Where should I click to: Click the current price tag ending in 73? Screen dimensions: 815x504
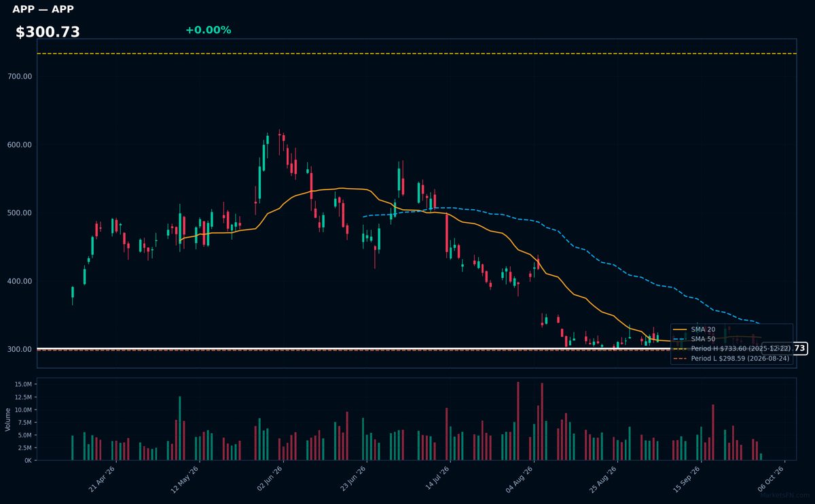tap(784, 348)
